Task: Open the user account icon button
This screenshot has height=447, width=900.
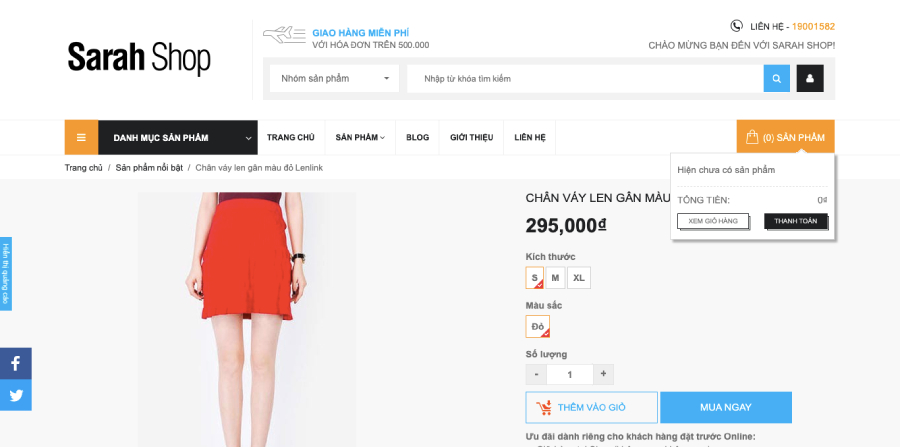Action: point(810,79)
